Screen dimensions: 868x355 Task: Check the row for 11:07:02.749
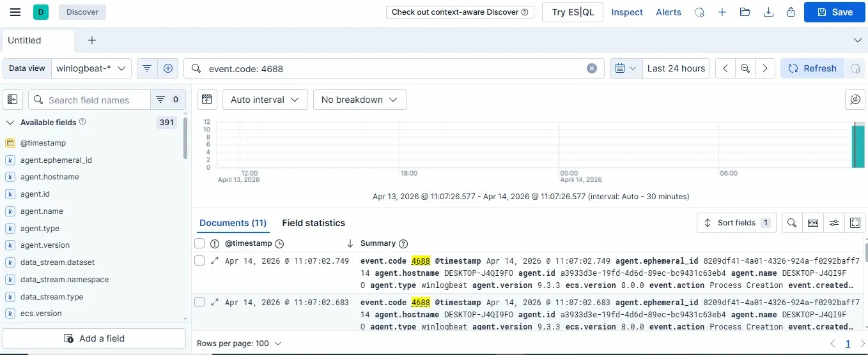pos(199,261)
